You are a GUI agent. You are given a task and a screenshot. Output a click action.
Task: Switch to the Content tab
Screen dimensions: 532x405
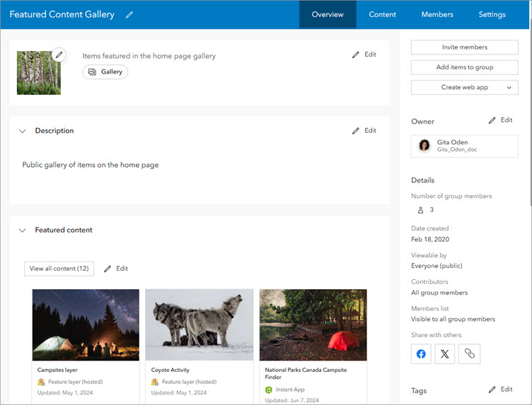click(382, 15)
